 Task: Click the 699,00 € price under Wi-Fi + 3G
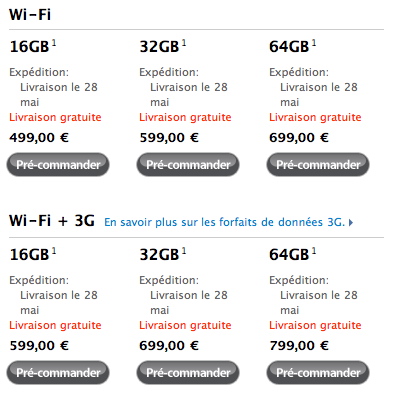pyautogui.click(x=169, y=346)
